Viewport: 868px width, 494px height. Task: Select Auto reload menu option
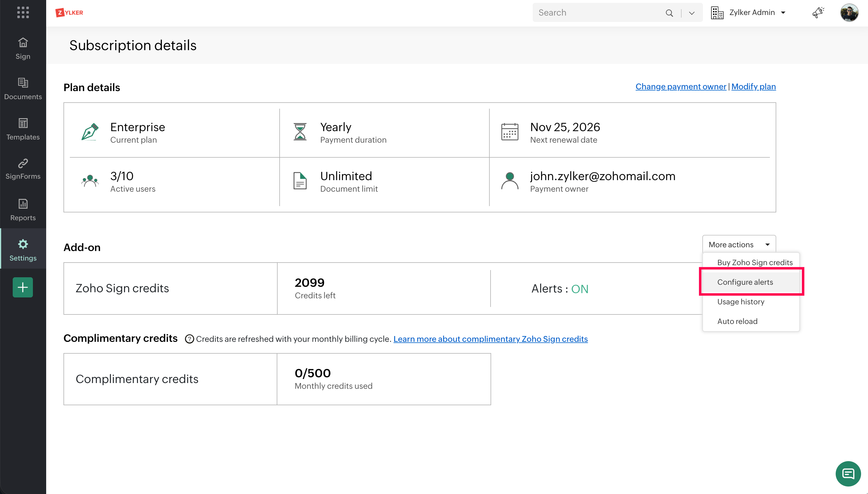point(737,321)
